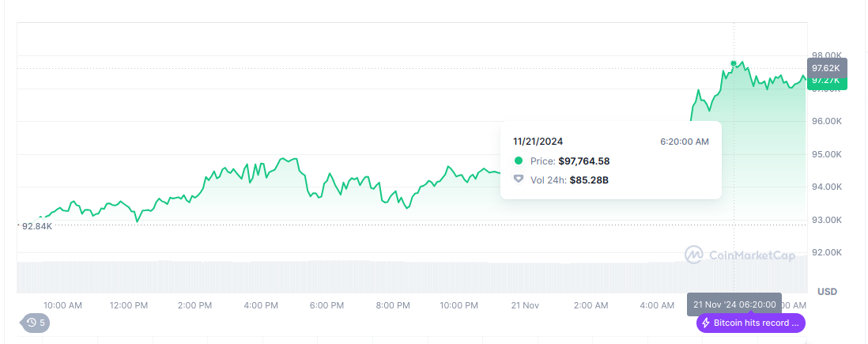
Task: Click the lightning bolt icon in purple tag
Action: 706,323
